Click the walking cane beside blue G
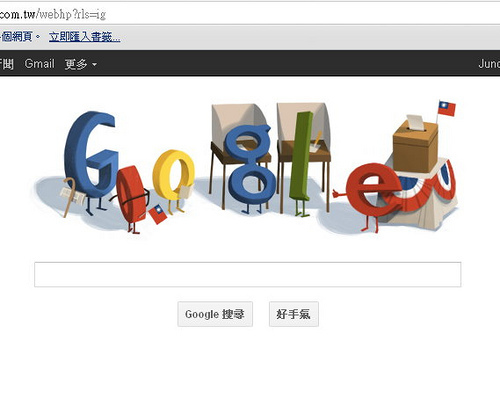The width and height of the screenshot is (500, 420). 69,197
